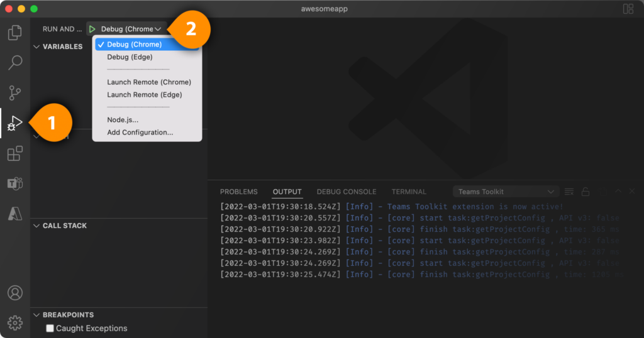Open the Manage settings gear
The image size is (644, 338).
tap(14, 323)
